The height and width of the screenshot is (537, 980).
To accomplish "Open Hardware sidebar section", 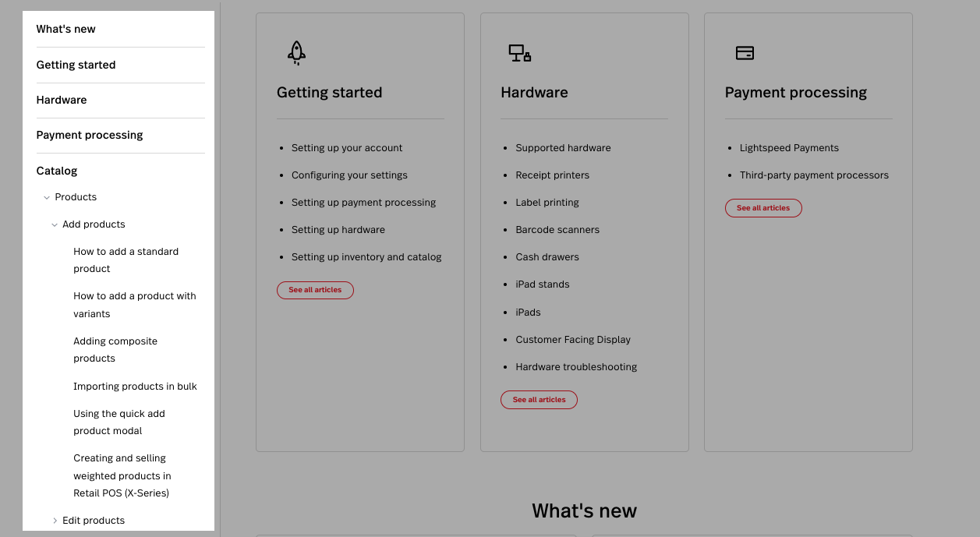I will coord(62,101).
